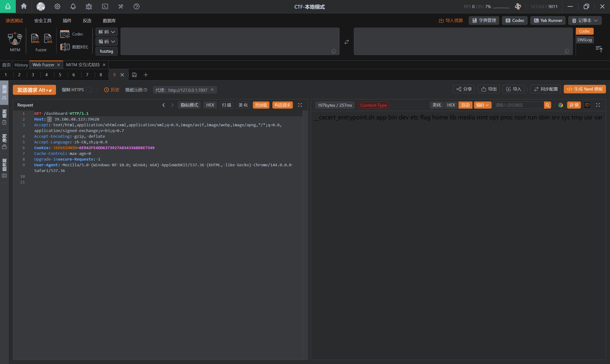This screenshot has height=364, width=610.
Task: Expand the 记事本 notepad dropdown
Action: (x=585, y=20)
